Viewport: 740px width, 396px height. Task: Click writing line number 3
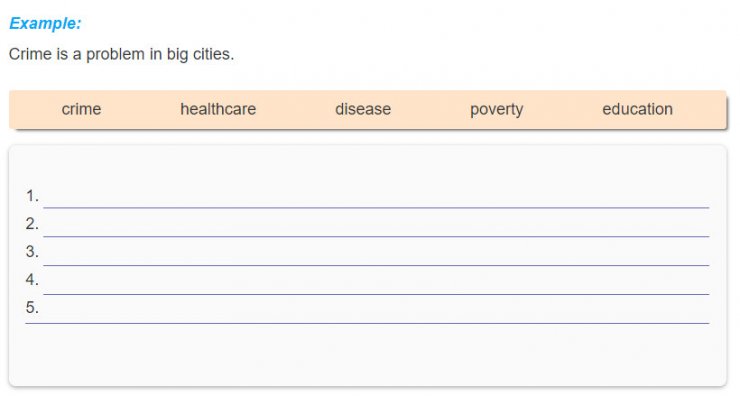(x=376, y=254)
